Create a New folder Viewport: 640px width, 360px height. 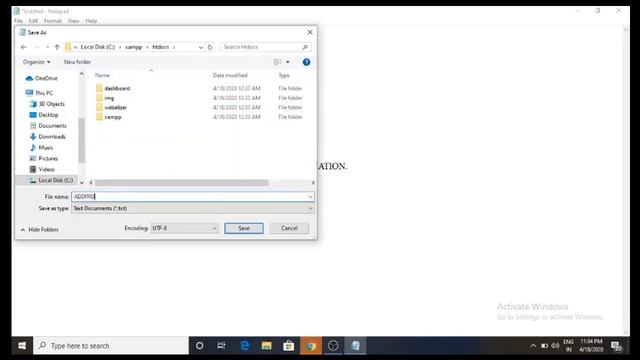[x=77, y=62]
